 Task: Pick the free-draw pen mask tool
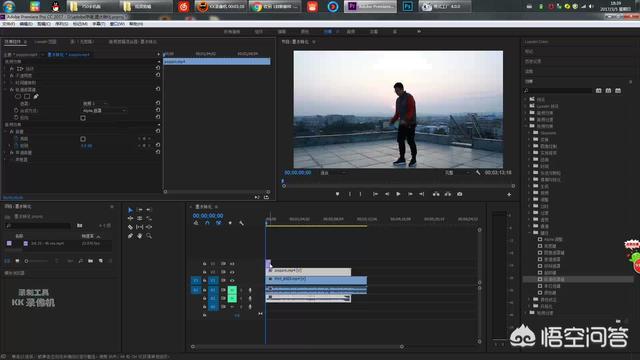(x=36, y=97)
